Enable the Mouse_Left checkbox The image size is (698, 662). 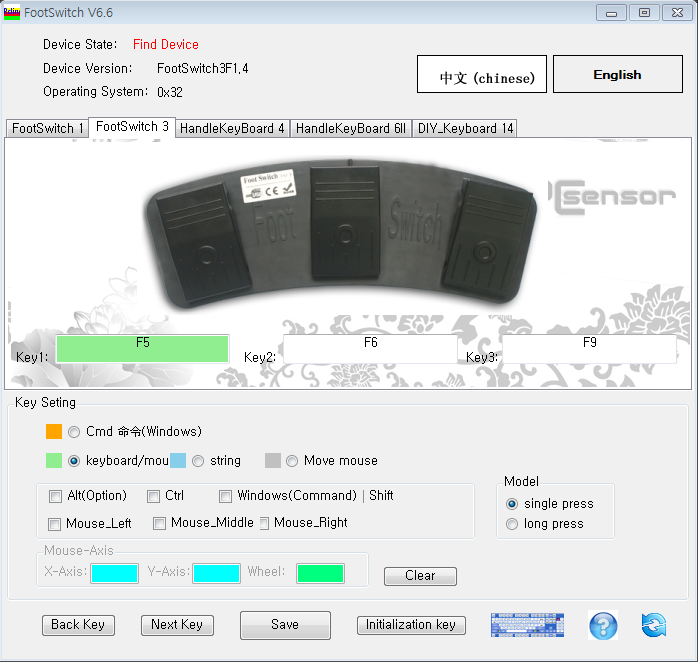(54, 524)
